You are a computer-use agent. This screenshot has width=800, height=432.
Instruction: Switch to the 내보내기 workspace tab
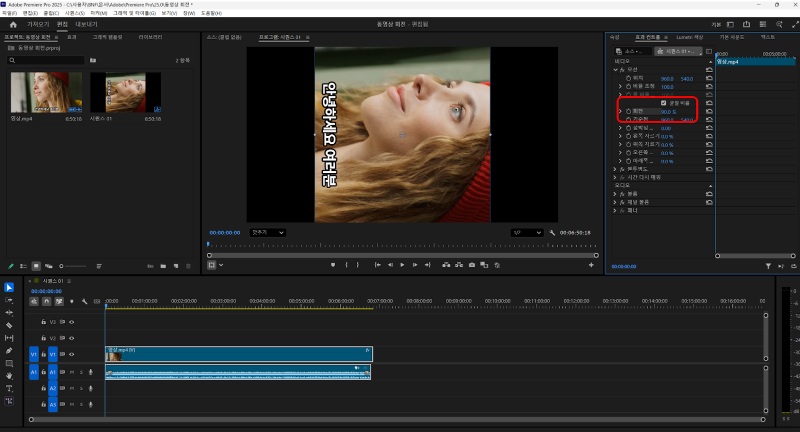(87, 24)
